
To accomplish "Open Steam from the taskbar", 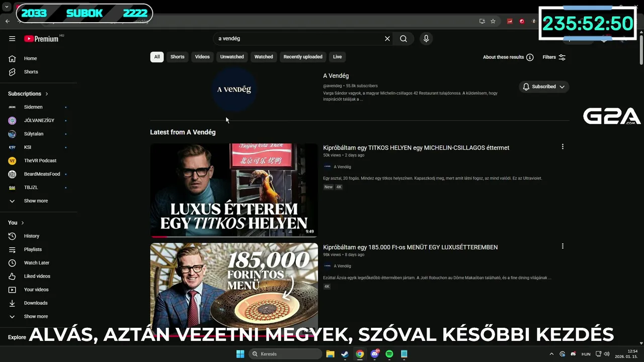I will point(345,354).
